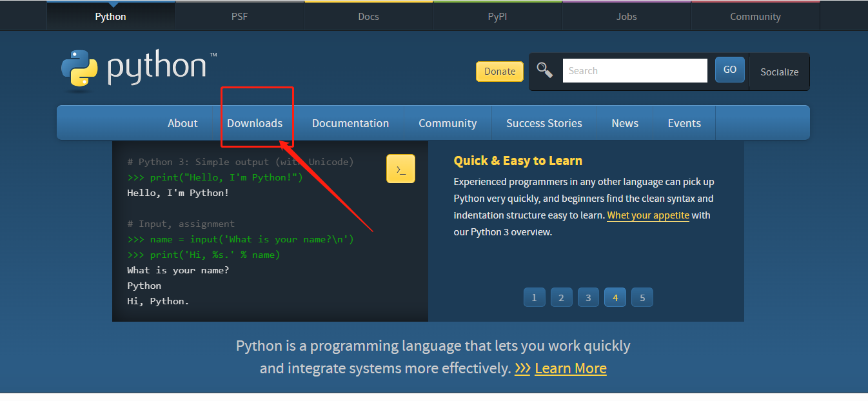
Task: Open the About navigation menu
Action: pos(182,123)
